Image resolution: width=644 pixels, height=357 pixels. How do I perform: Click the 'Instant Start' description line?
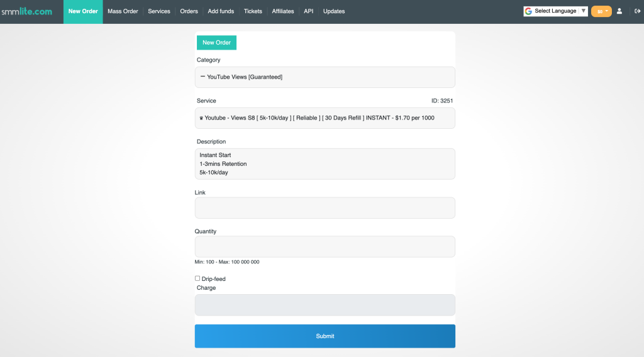pyautogui.click(x=215, y=155)
